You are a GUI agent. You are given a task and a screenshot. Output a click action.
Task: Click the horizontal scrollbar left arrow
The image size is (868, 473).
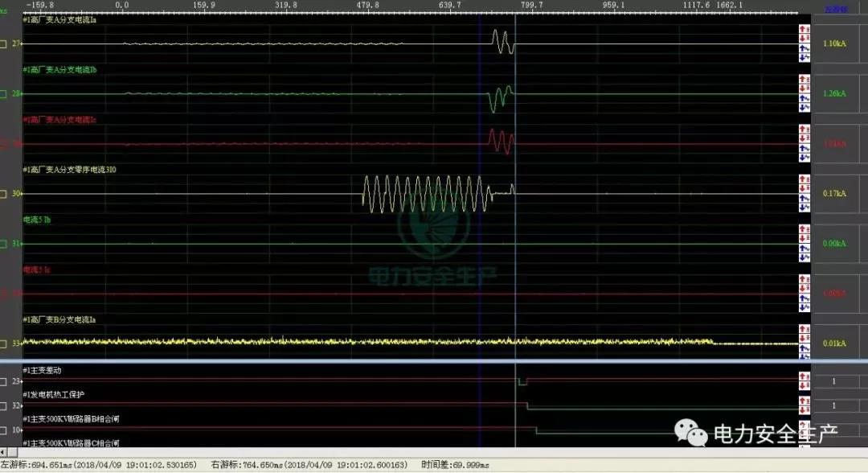pyautogui.click(x=3, y=452)
